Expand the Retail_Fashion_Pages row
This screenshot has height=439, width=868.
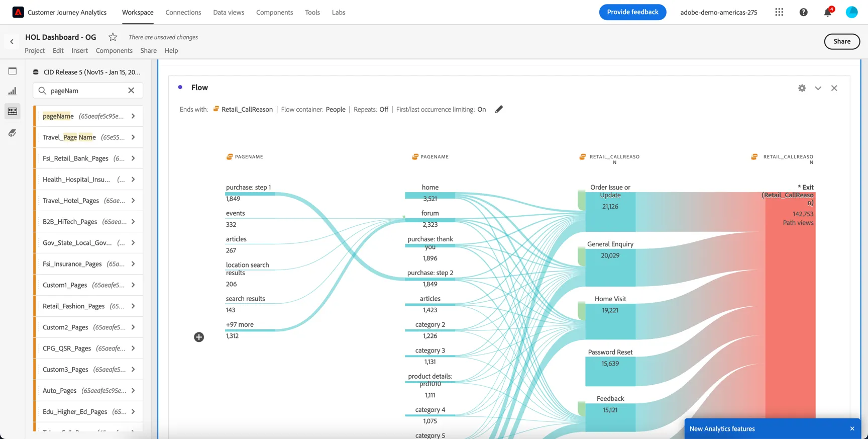tap(133, 306)
